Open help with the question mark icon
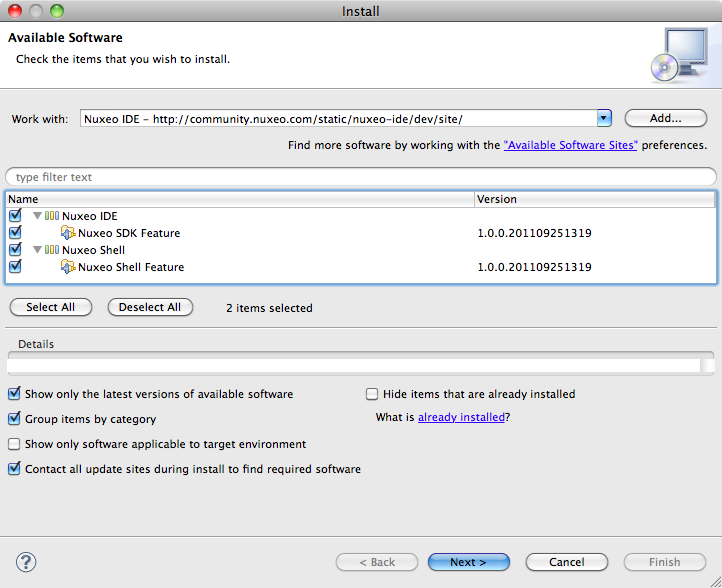 [x=26, y=562]
